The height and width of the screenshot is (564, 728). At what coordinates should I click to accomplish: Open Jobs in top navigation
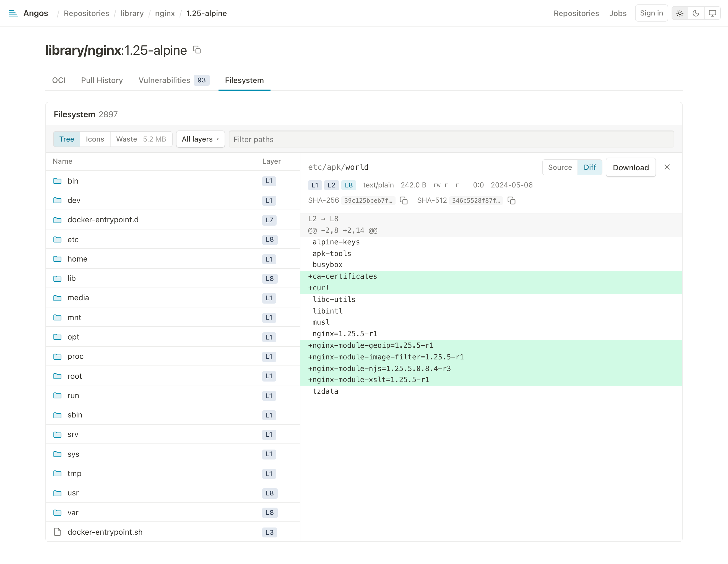click(618, 13)
